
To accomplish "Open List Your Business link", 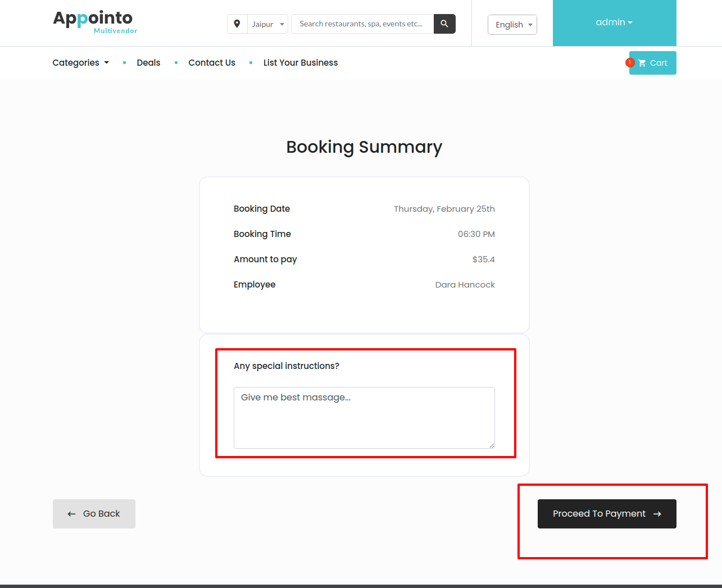I will (x=301, y=63).
